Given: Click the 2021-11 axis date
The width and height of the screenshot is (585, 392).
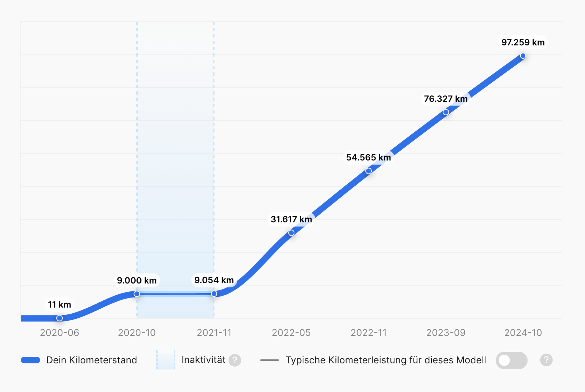Looking at the screenshot, I should click(x=214, y=333).
